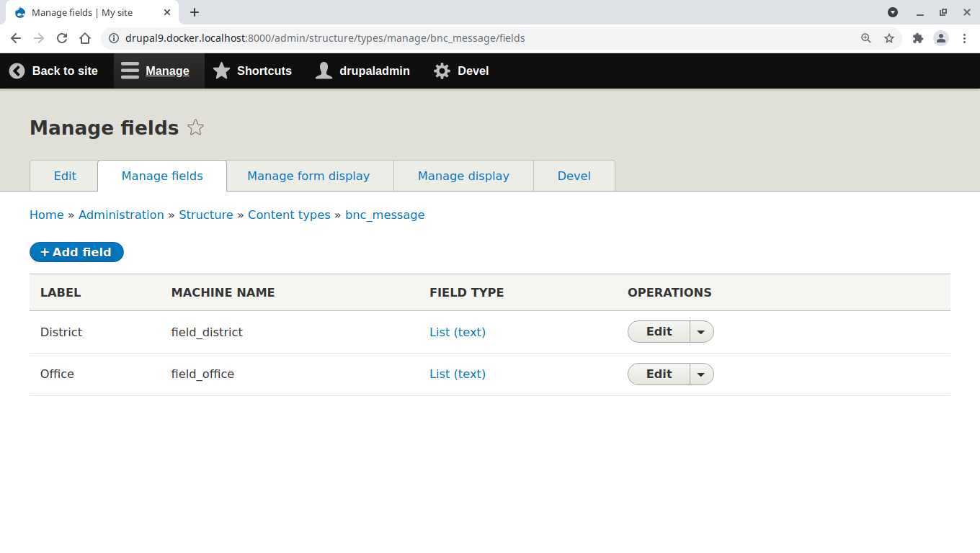Click the star icon beside Manage fields title
The image size is (980, 553).
click(x=195, y=128)
